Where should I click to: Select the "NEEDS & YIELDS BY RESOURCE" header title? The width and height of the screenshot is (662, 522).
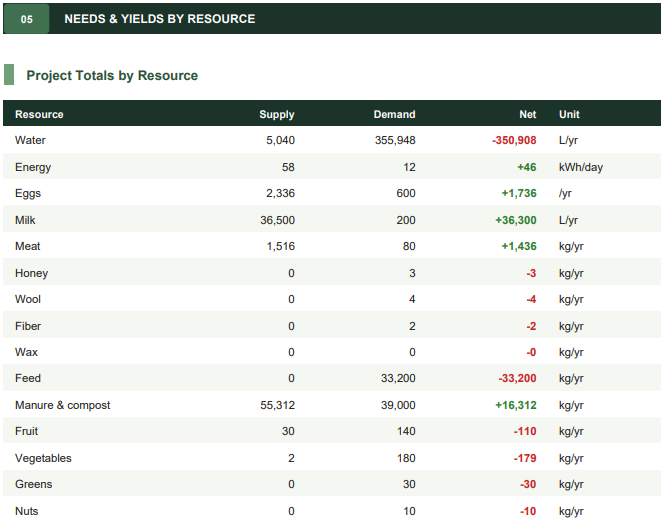pyautogui.click(x=160, y=19)
